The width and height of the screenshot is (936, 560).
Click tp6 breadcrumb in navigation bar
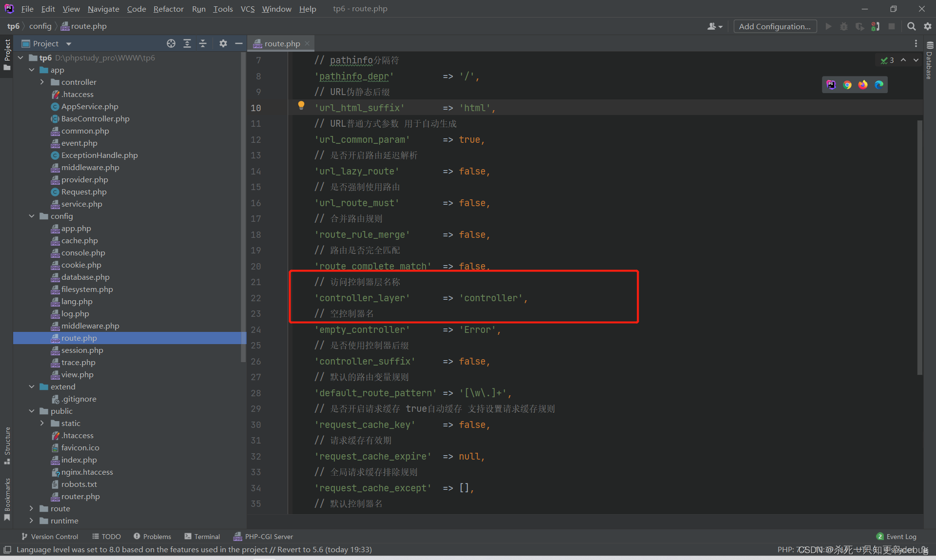tap(14, 26)
